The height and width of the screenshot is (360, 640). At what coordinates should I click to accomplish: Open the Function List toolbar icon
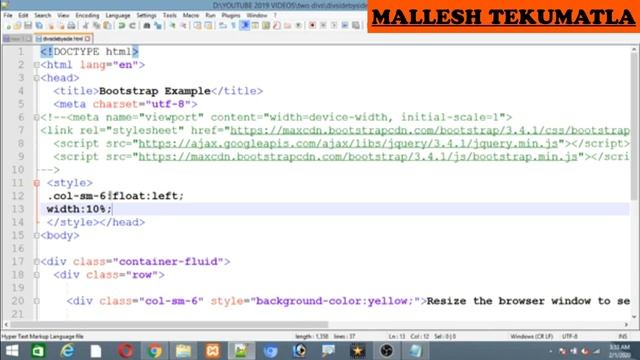(277, 26)
